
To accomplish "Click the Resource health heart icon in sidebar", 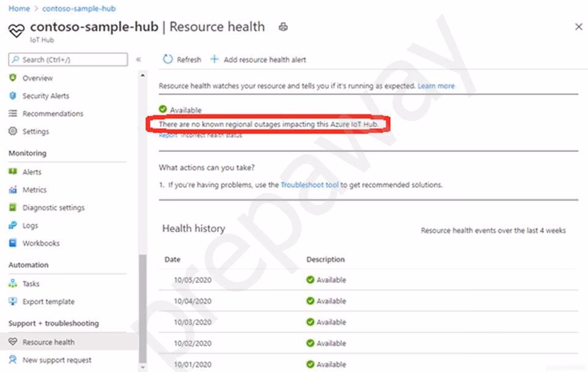I will click(13, 342).
